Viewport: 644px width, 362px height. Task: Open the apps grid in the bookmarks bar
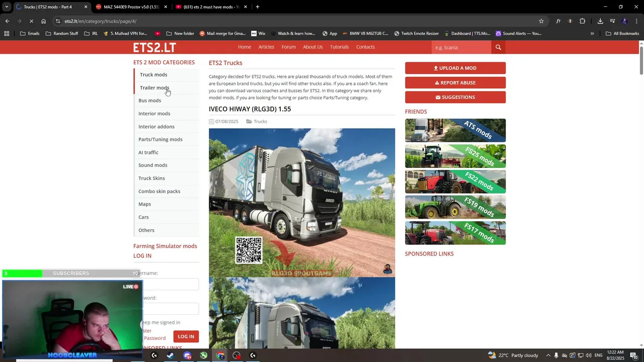coord(7,34)
